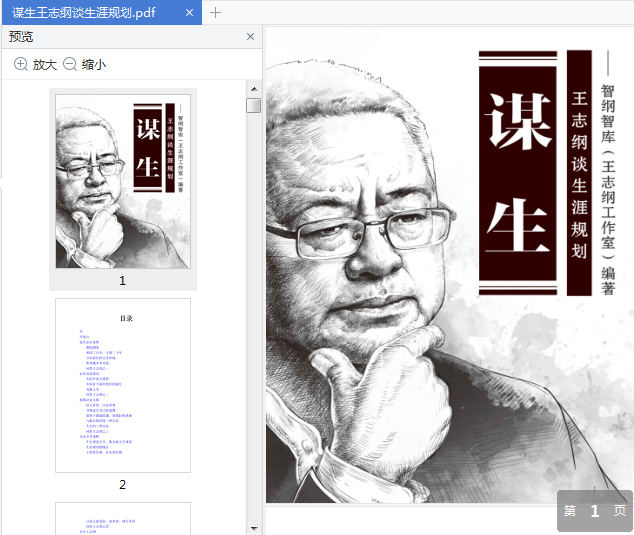The width and height of the screenshot is (634, 535).
Task: Click 王志纲谈生涯规划 subtitle on cover page
Action: [x=579, y=173]
